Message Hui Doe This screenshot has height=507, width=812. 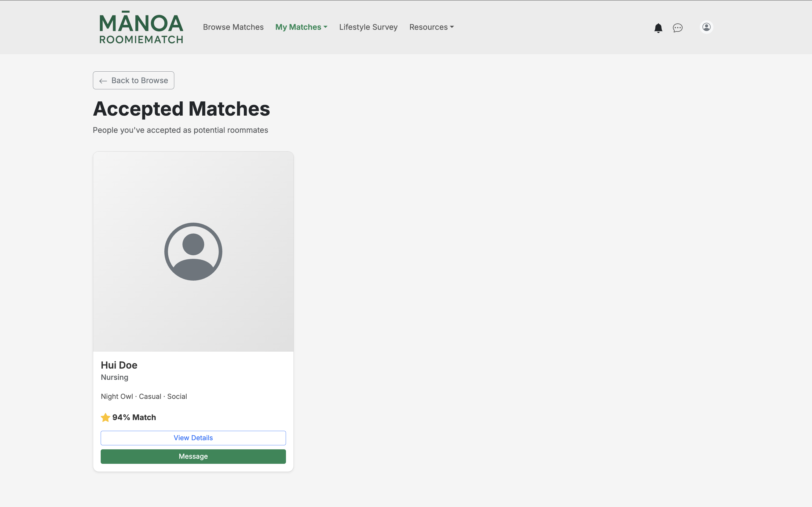tap(193, 456)
